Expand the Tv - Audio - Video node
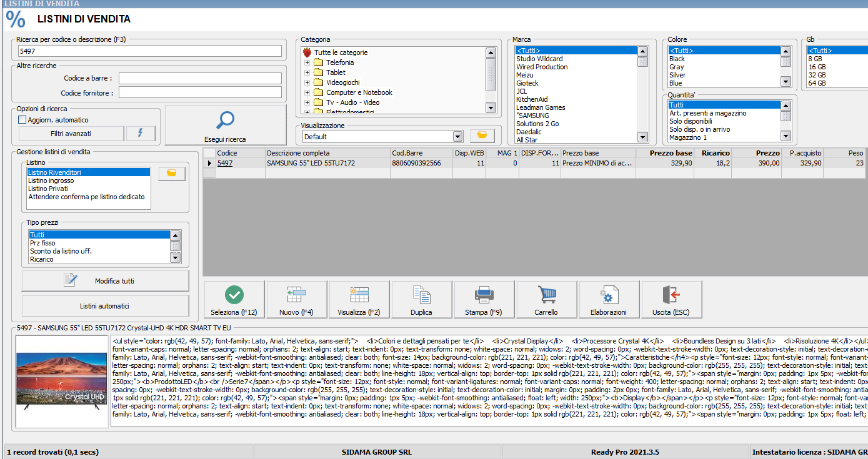 307,102
